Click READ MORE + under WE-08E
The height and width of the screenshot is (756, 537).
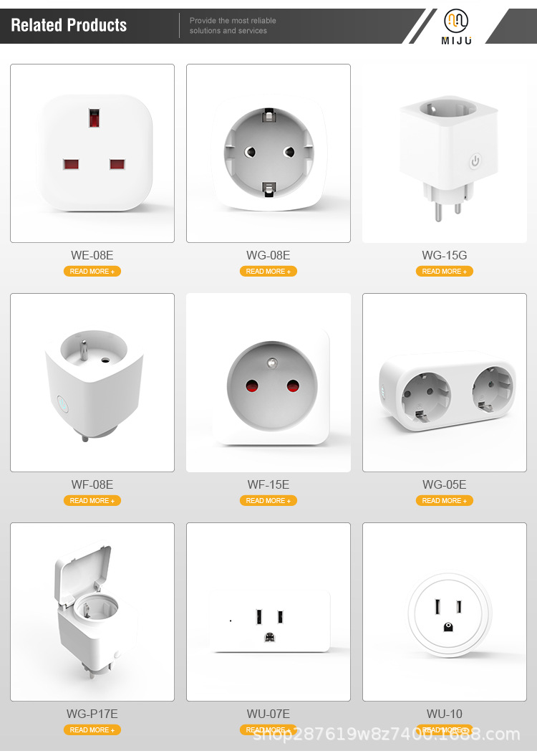(x=92, y=272)
